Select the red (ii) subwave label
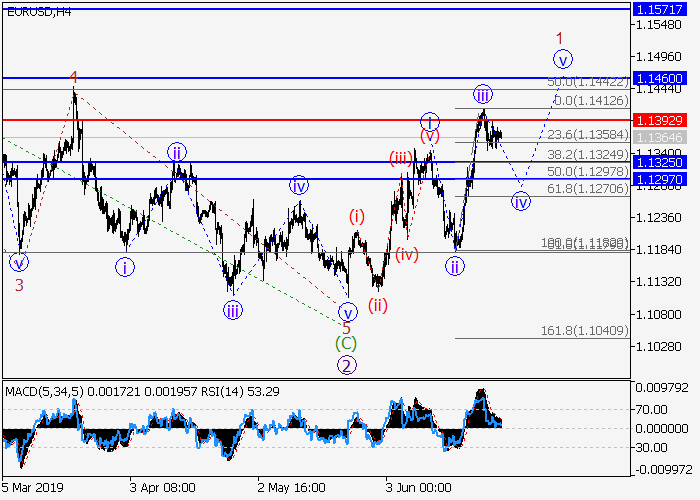The height and width of the screenshot is (500, 700). pyautogui.click(x=377, y=306)
